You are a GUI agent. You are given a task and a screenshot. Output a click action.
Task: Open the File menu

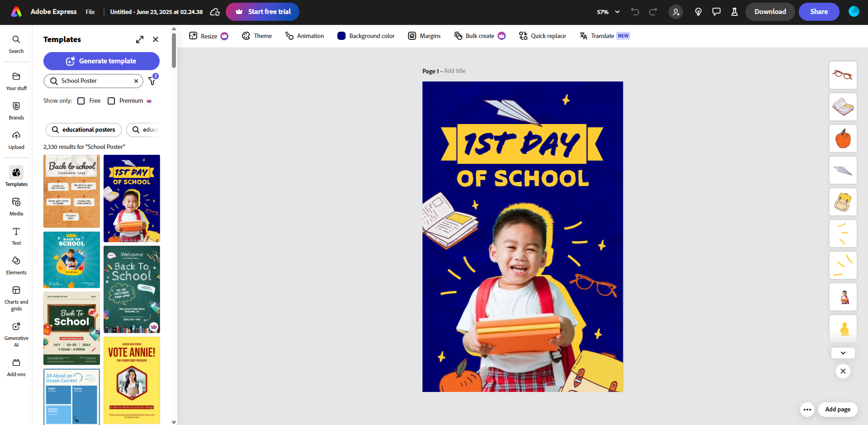[x=90, y=12]
